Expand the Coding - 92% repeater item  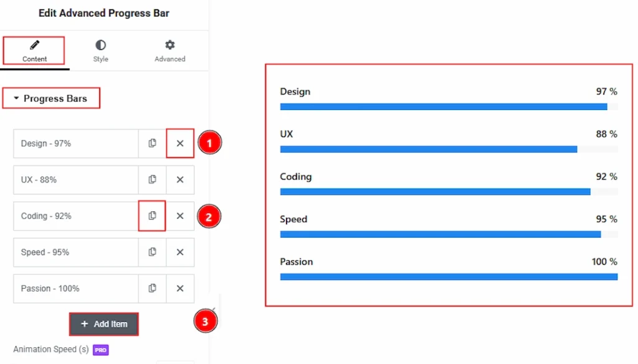coord(75,216)
